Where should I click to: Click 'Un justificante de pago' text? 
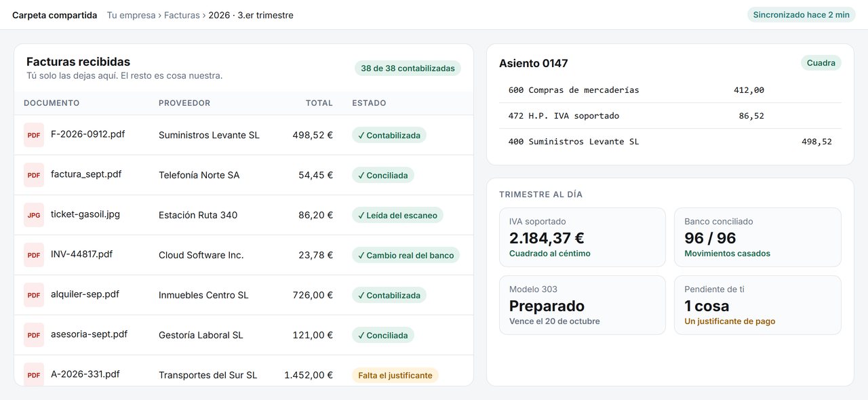coord(730,321)
